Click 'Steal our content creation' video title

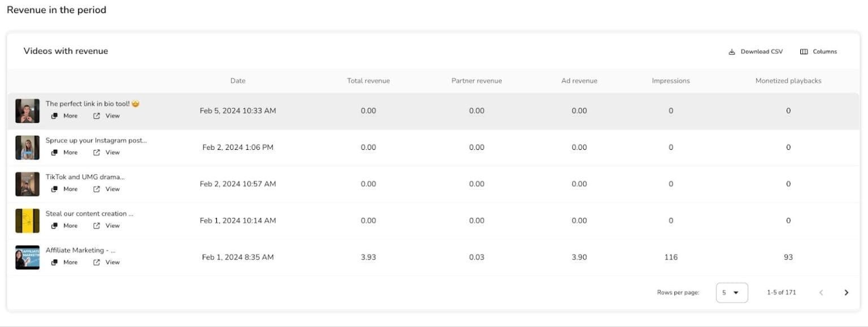(89, 214)
